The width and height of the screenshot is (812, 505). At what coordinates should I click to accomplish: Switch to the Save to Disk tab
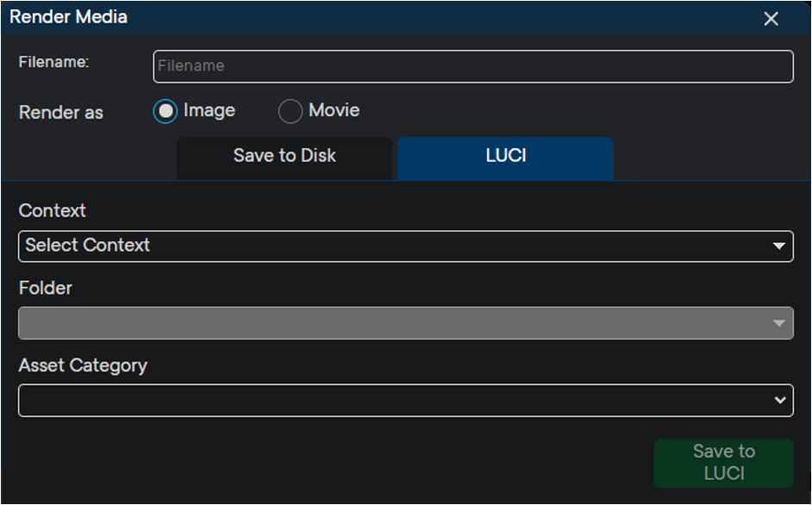coord(284,157)
